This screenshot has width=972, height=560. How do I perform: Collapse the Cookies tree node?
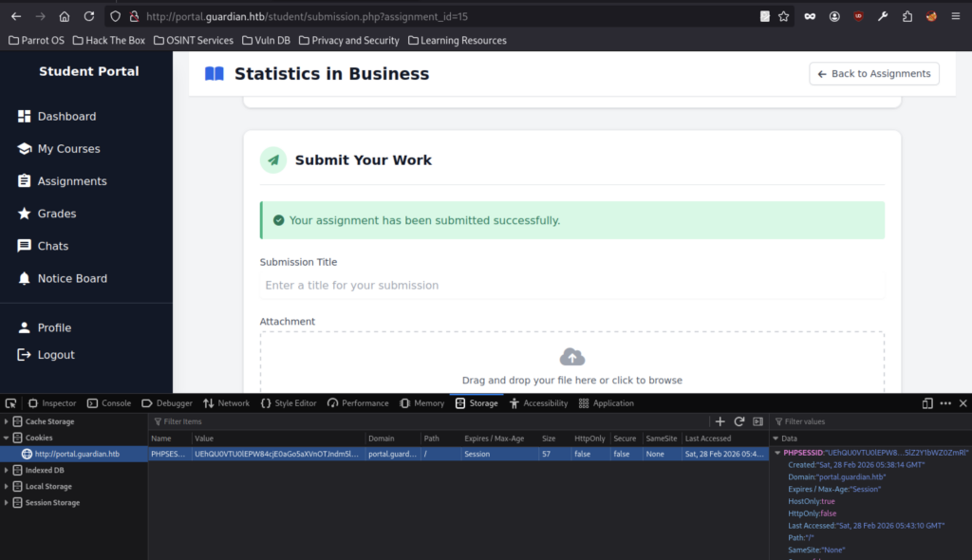pos(7,438)
